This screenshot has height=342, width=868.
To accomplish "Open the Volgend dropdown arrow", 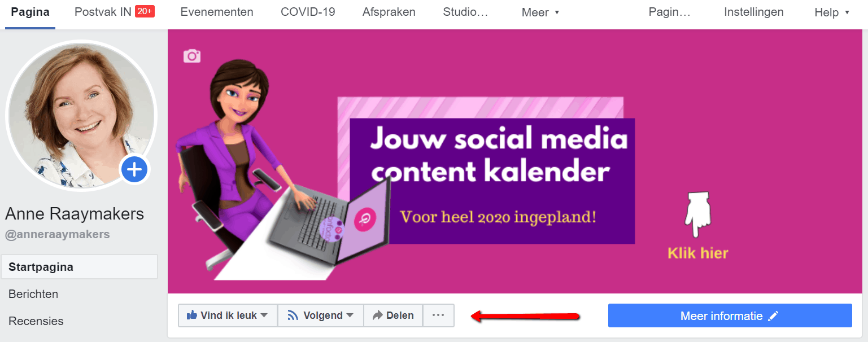I will [x=350, y=315].
